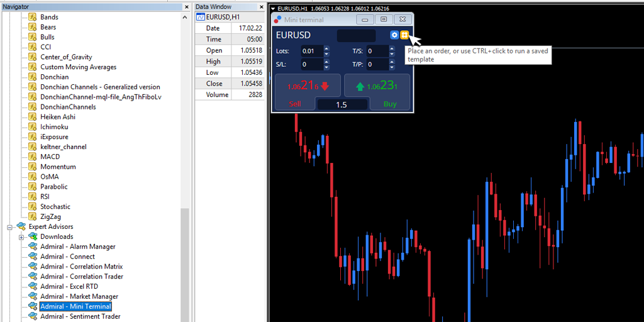Select Admiral - Market Manager expert advisor
The image size is (644, 322).
(x=79, y=297)
